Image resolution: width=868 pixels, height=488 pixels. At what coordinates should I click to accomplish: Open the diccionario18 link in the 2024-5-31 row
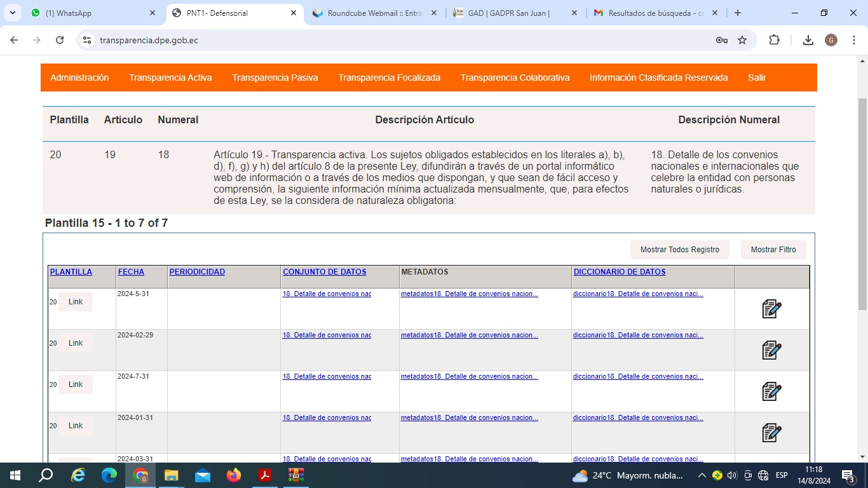click(x=638, y=294)
